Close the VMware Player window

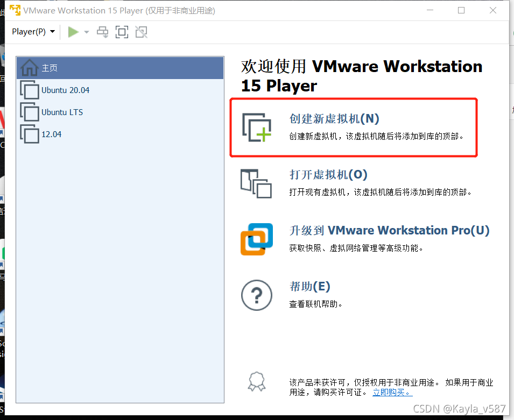click(x=492, y=10)
